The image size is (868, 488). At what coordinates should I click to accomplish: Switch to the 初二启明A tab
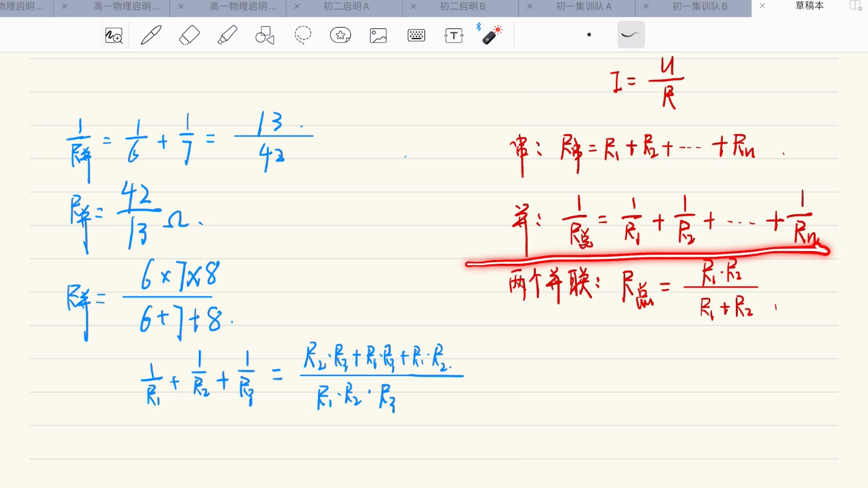click(347, 7)
